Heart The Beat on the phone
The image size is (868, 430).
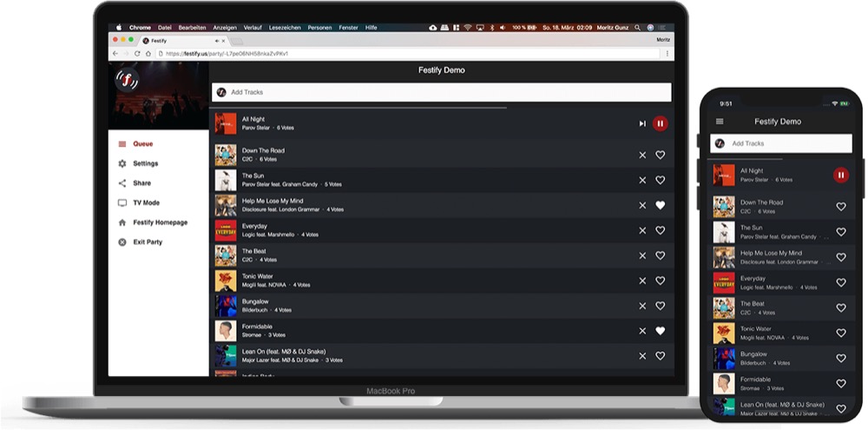[841, 308]
